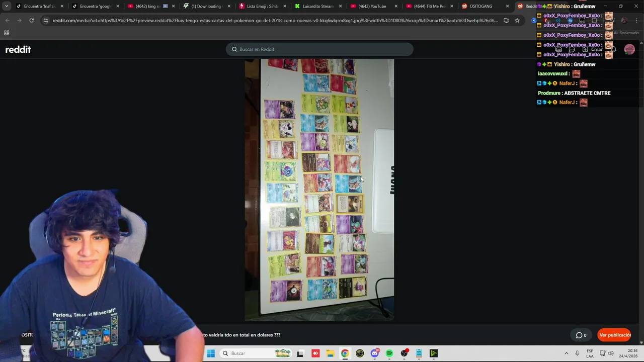Screen dimensions: 644x362
Task: Reload the page with the refresh icon
Action: pos(31,20)
